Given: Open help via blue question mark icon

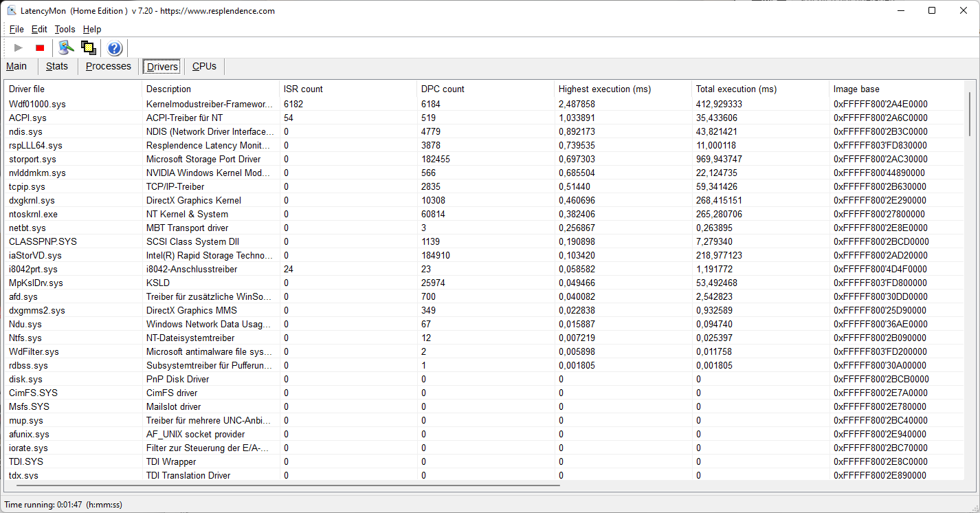Looking at the screenshot, I should click(x=115, y=47).
